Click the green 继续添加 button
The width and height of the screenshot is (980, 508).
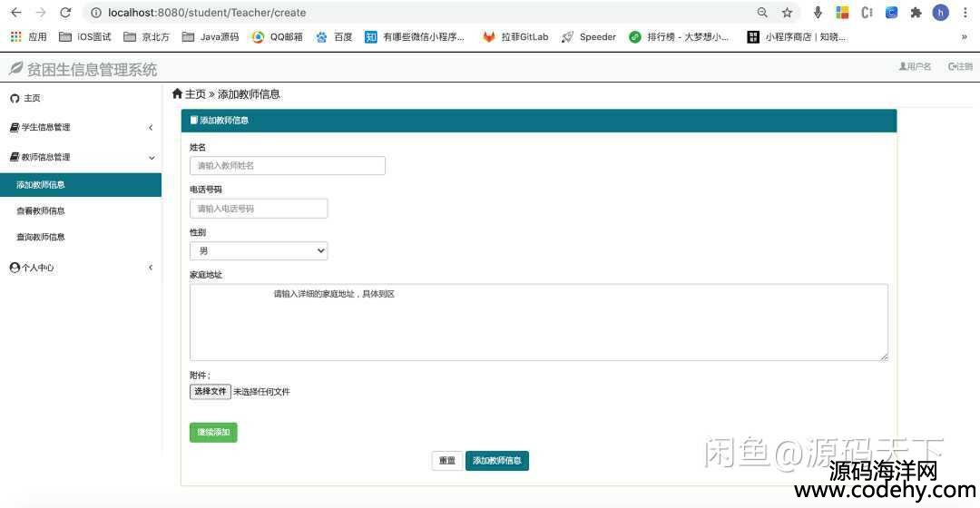[213, 433]
